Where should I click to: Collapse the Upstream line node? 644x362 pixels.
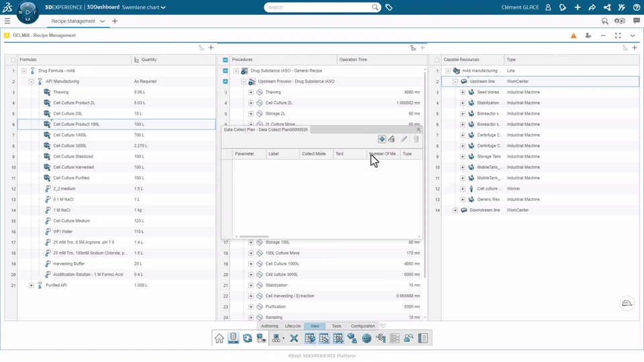click(455, 81)
